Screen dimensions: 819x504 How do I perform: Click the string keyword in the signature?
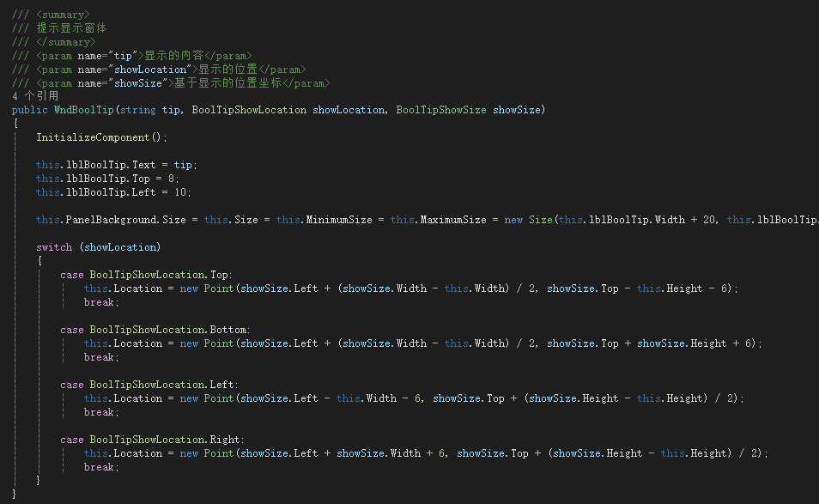[x=137, y=110]
